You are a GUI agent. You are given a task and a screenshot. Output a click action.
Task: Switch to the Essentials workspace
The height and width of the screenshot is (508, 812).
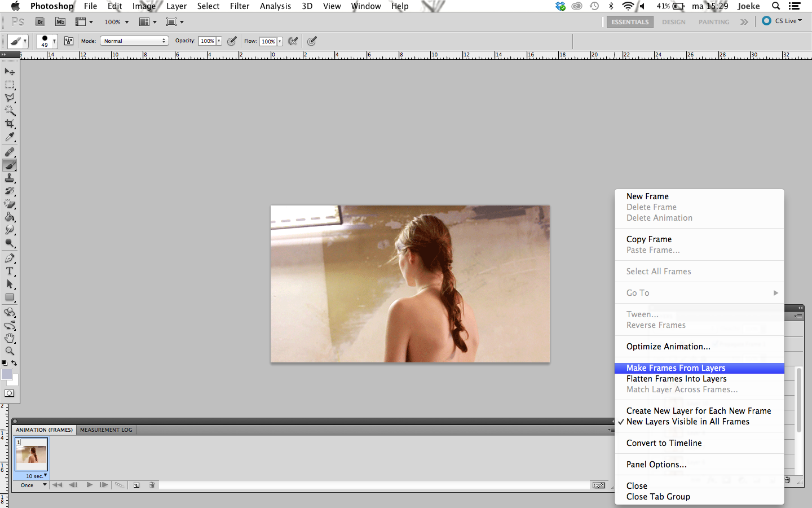coord(630,22)
